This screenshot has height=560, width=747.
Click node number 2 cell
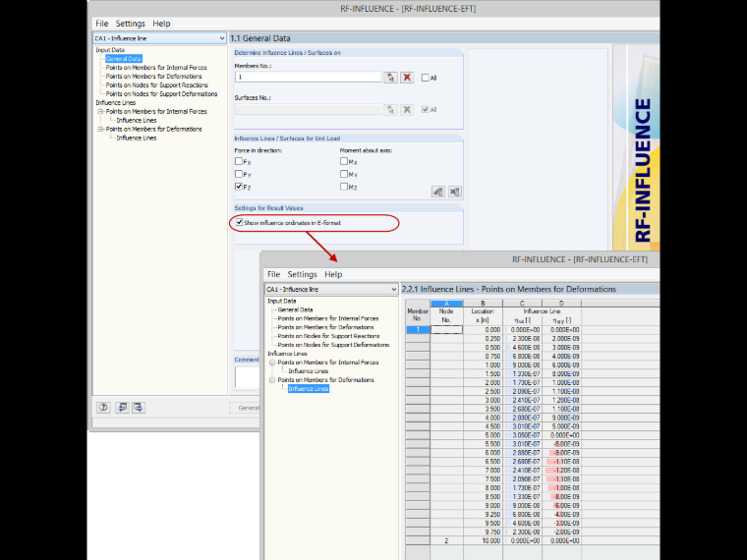click(447, 541)
